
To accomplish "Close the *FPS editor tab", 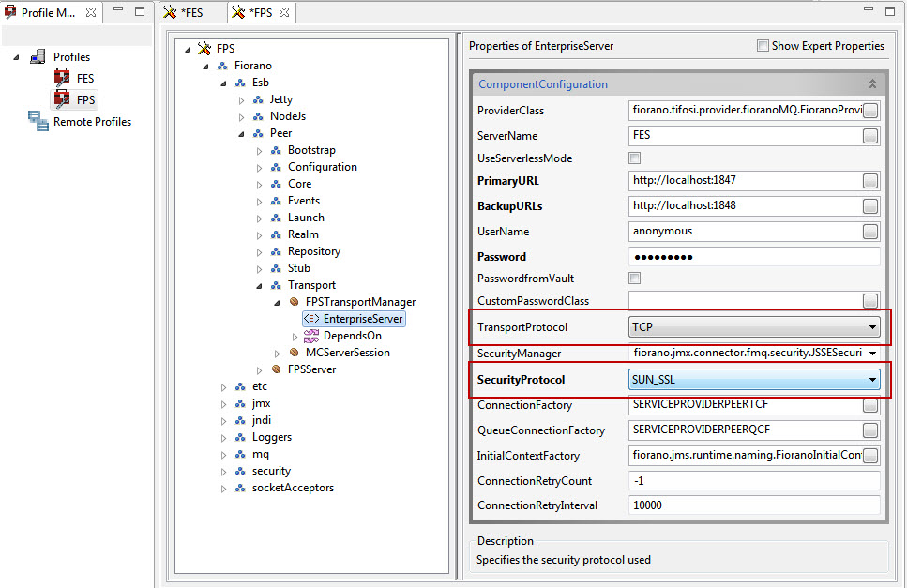I will pos(284,12).
